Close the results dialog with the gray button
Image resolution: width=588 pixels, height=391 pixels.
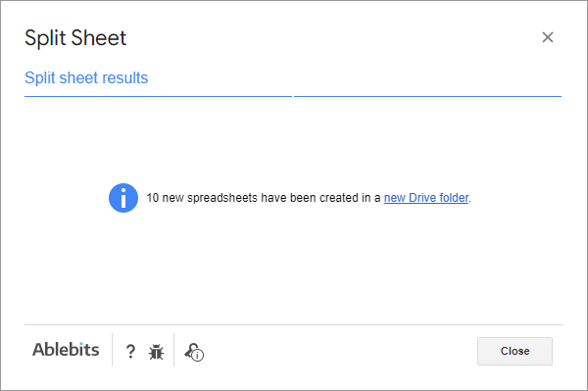pos(514,351)
